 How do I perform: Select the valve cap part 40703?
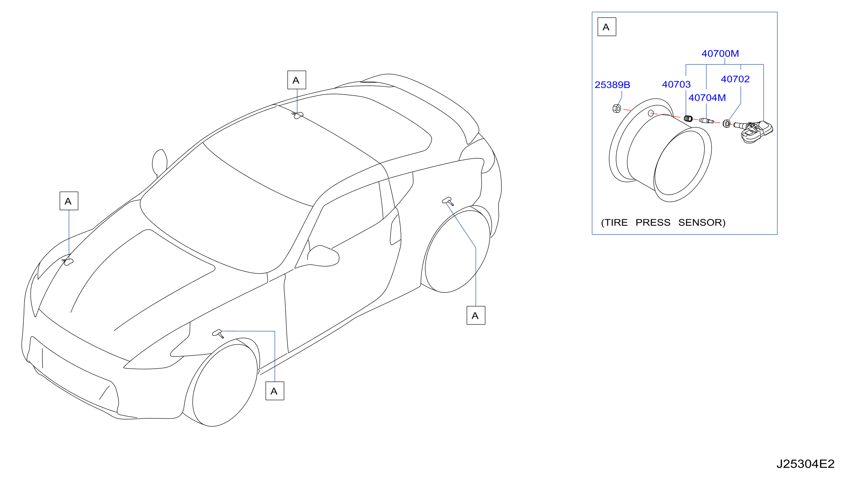[x=688, y=118]
